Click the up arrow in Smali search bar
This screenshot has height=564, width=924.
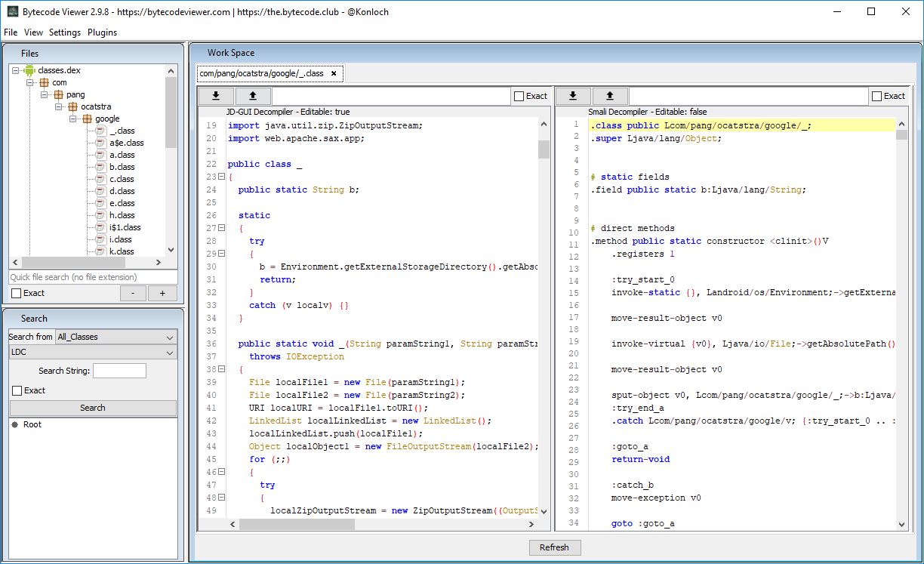[x=610, y=96]
